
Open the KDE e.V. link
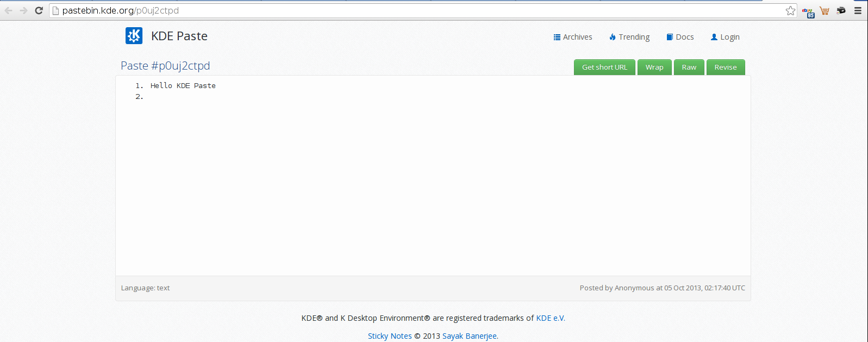click(x=551, y=318)
